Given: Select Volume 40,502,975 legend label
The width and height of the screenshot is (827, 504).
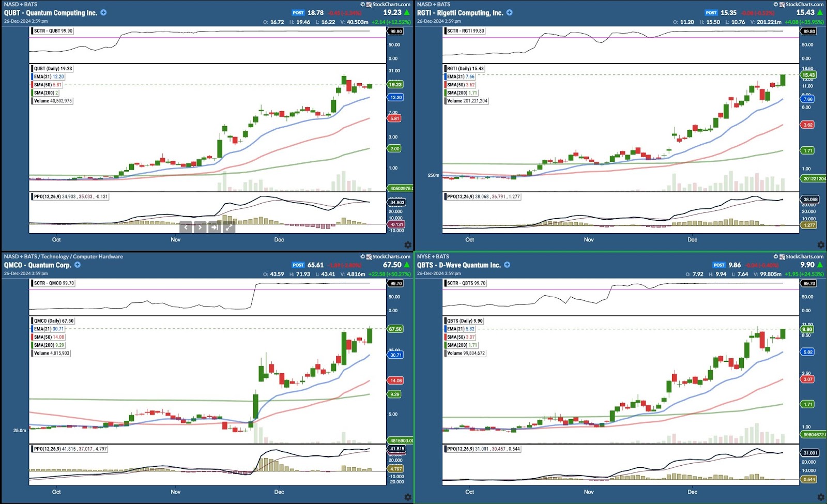Looking at the screenshot, I should point(53,101).
